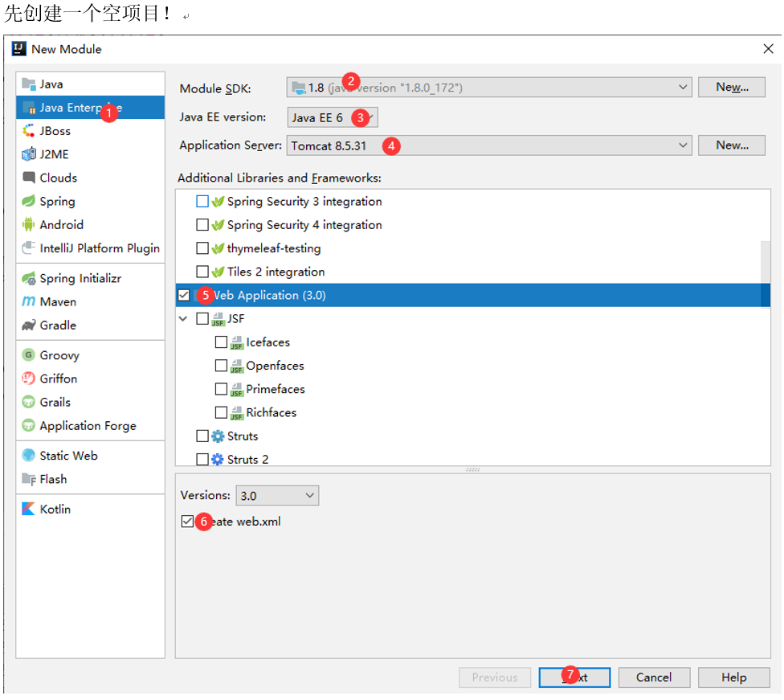Open the Application Server dropdown
Image resolution: width=784 pixels, height=700 pixels.
pos(489,145)
